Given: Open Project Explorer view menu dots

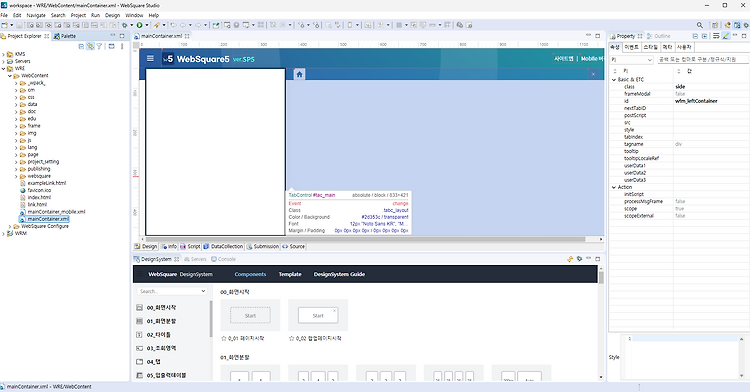Looking at the screenshot, I should click(x=122, y=46).
